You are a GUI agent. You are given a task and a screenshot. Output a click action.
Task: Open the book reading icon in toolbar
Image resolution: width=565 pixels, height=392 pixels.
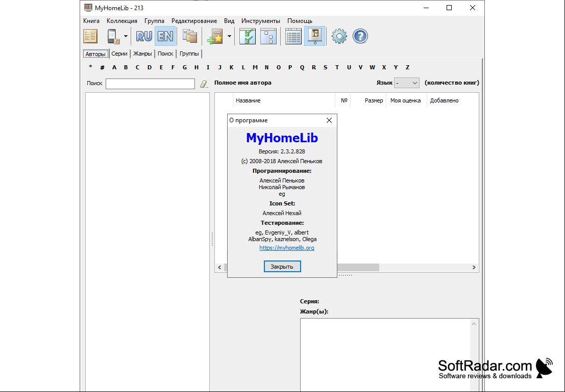pyautogui.click(x=90, y=36)
